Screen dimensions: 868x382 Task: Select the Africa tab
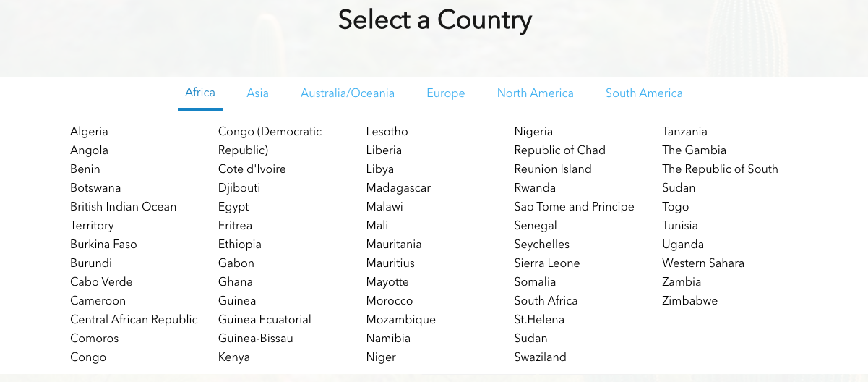pyautogui.click(x=200, y=92)
